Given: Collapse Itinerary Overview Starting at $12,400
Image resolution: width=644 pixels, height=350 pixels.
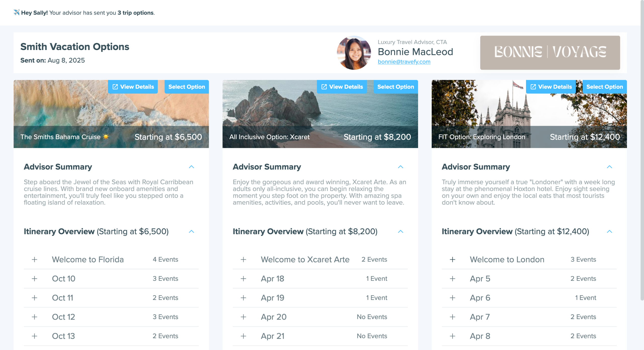Looking at the screenshot, I should click(609, 231).
